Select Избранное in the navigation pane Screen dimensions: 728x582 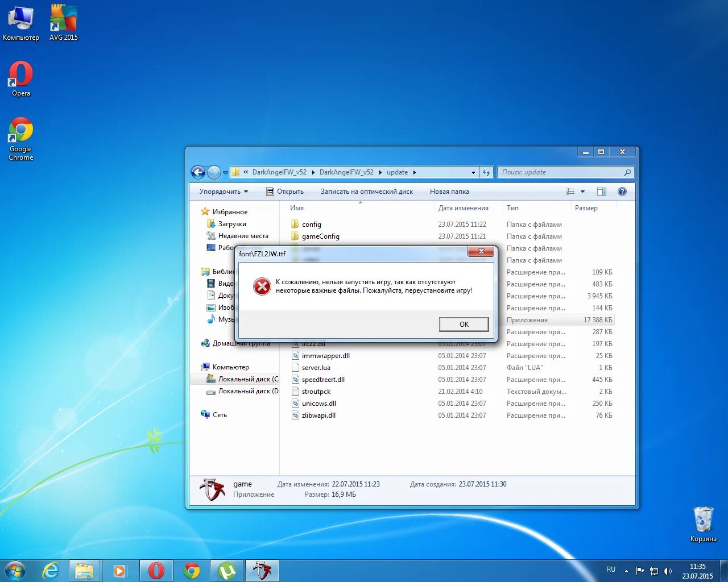point(224,212)
